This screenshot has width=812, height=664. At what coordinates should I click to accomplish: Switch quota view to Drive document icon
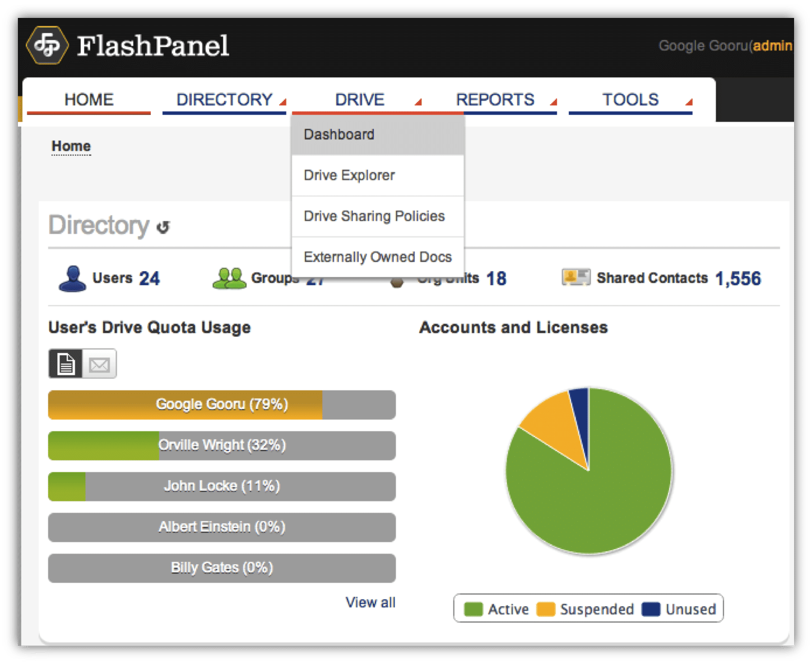point(66,364)
